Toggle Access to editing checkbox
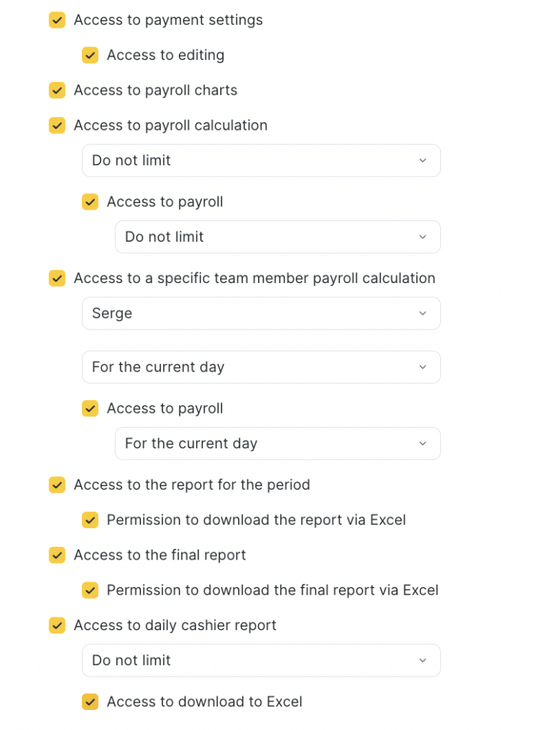This screenshot has width=560, height=730. coord(90,56)
